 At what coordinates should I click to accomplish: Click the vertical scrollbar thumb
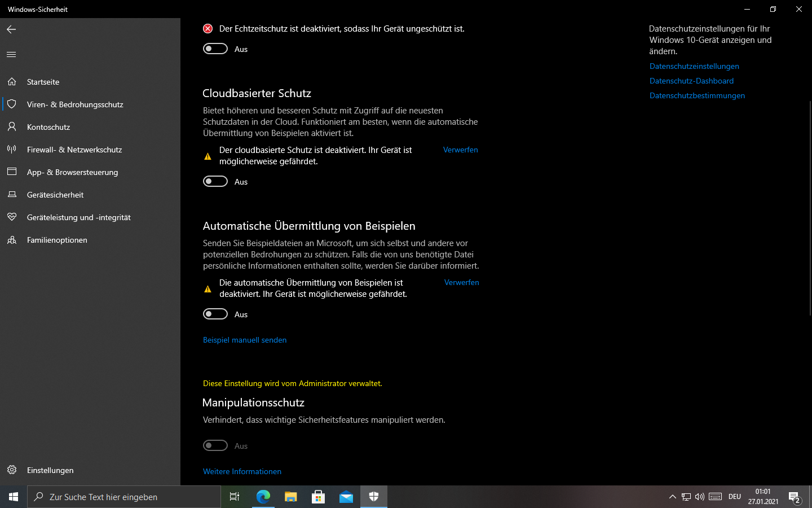coord(810,208)
